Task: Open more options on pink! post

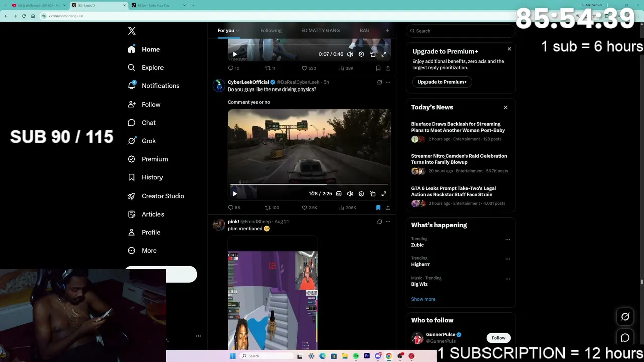Action: point(388,222)
